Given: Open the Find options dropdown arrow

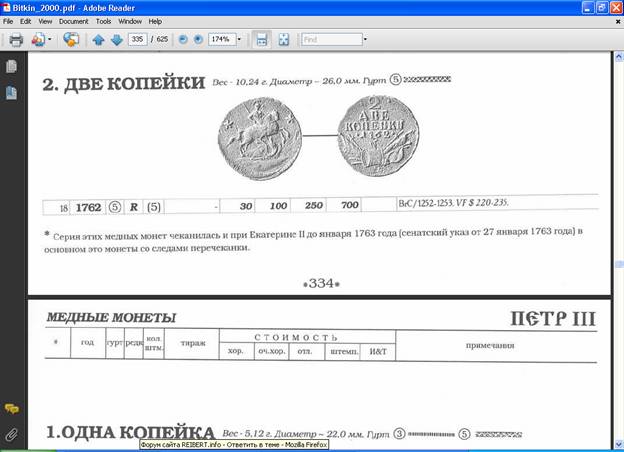Looking at the screenshot, I should [x=365, y=39].
